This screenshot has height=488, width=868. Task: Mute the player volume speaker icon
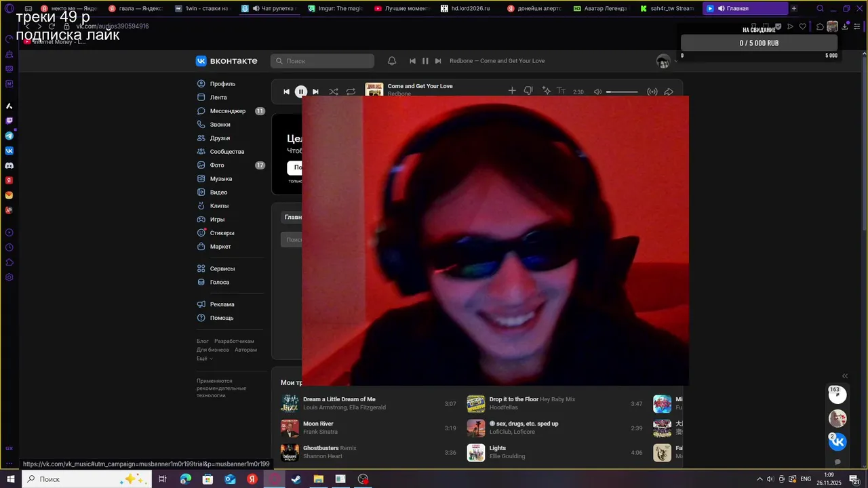pos(597,91)
